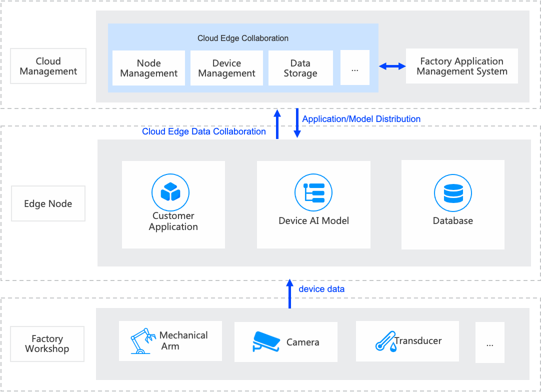
Task: Click the 'Cloud Edge Data Collaboration' label
Action: (x=204, y=131)
